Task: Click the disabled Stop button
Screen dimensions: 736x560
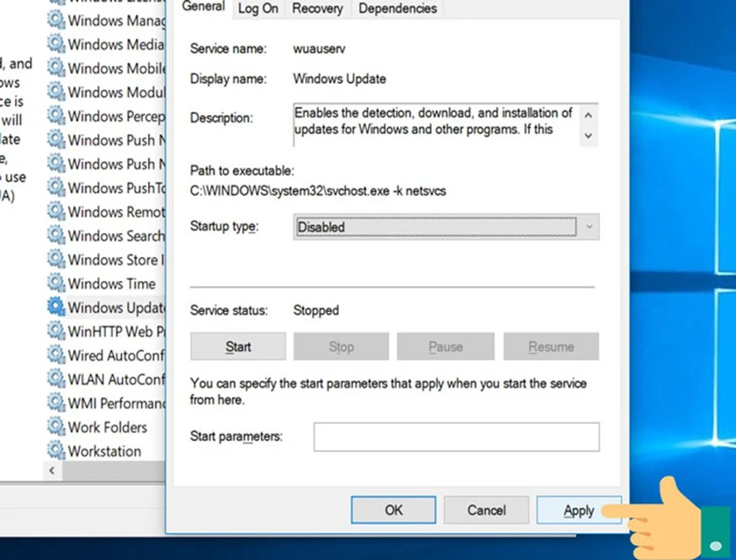Action: (341, 346)
